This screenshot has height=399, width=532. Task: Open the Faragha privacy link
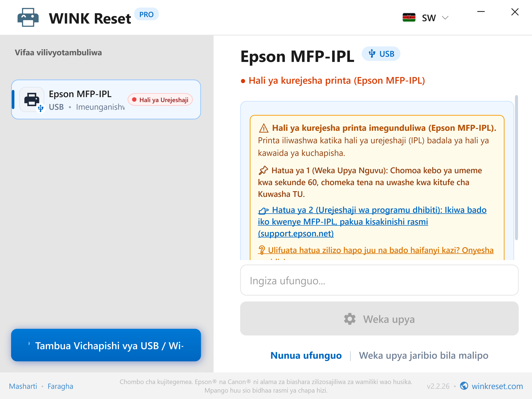pyautogui.click(x=60, y=386)
